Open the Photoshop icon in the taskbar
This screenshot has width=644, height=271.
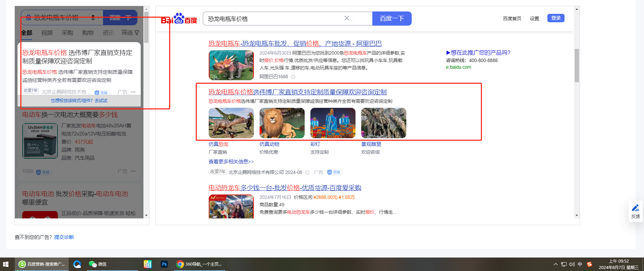coord(164,264)
